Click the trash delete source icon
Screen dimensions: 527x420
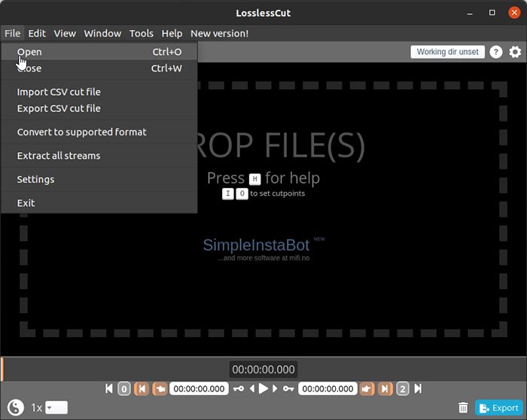click(x=463, y=407)
